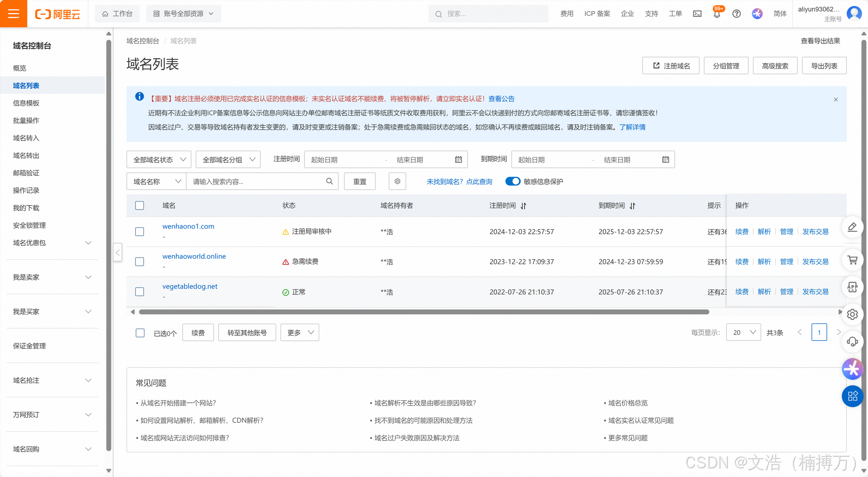Open the Cloud Shell terminal icon
Screen dimensions: 868x477
pyautogui.click(x=697, y=14)
